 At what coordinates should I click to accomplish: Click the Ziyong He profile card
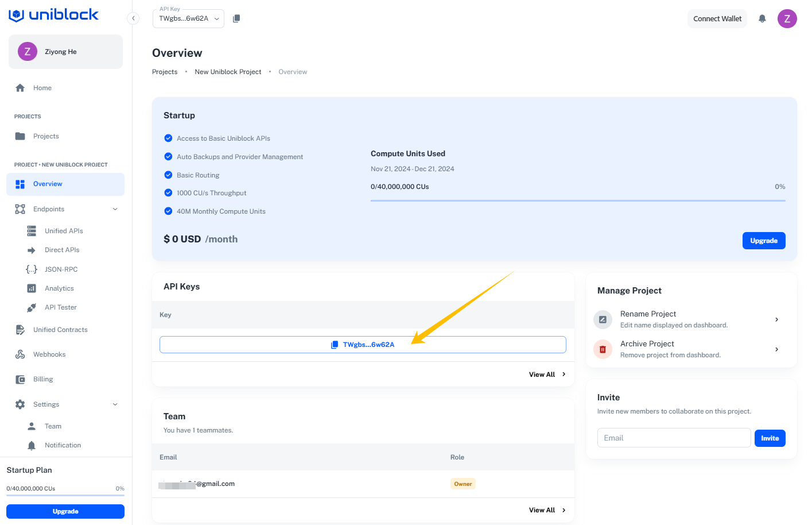(x=65, y=52)
